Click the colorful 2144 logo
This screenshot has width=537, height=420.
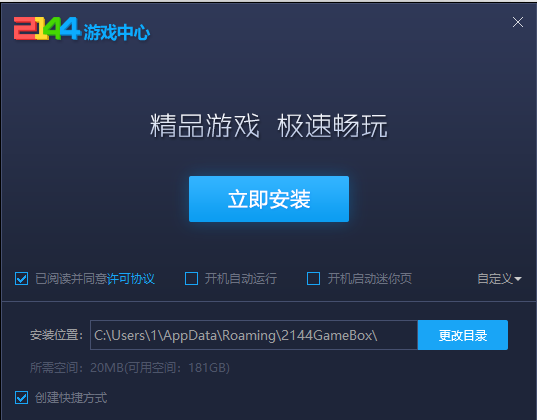coord(47,29)
